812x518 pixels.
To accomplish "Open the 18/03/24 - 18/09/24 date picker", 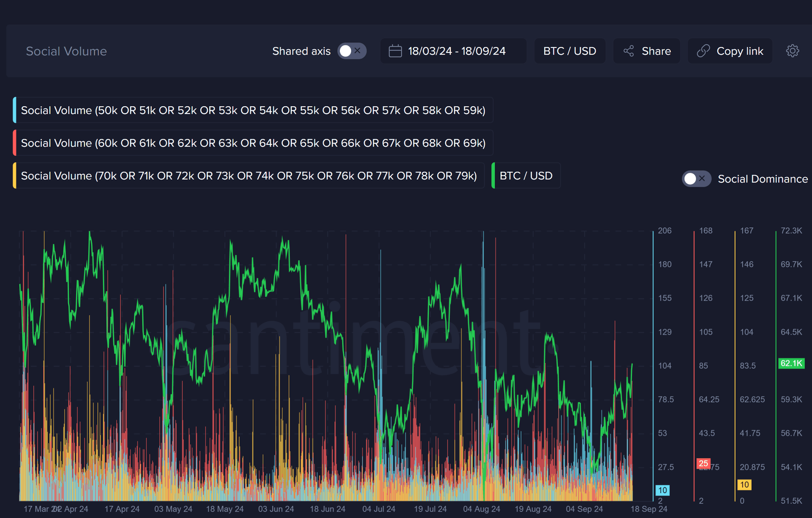I will pos(456,51).
